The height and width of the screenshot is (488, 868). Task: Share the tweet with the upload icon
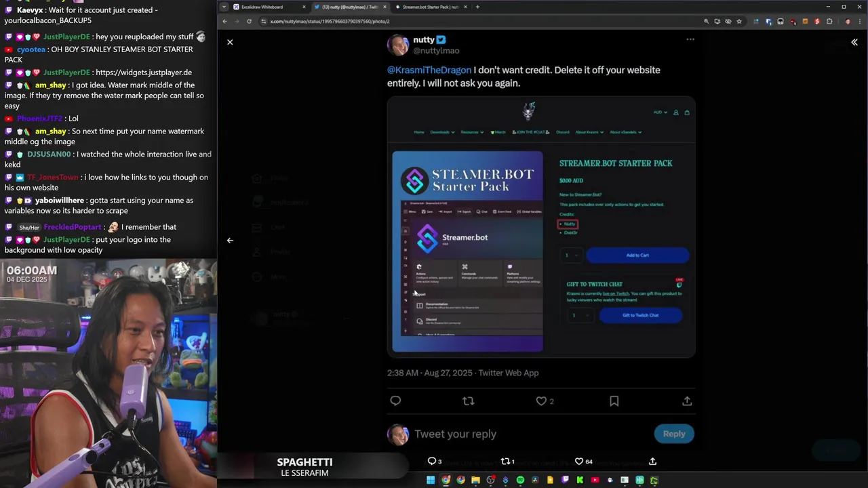[686, 401]
